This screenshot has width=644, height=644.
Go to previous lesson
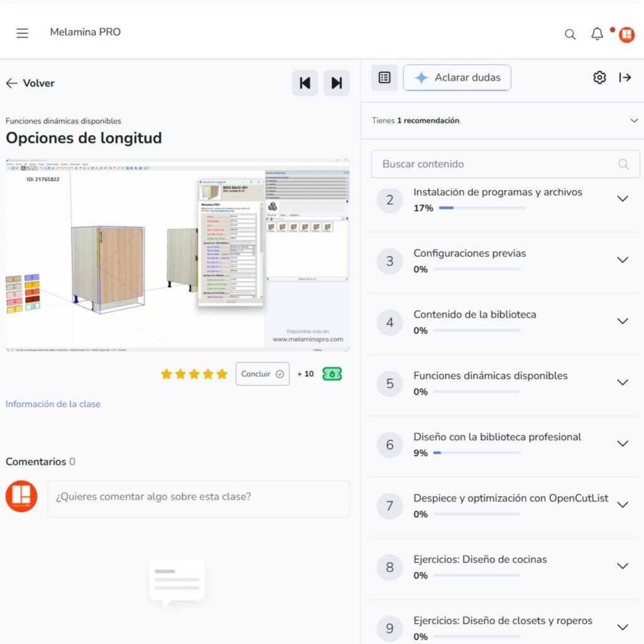305,83
